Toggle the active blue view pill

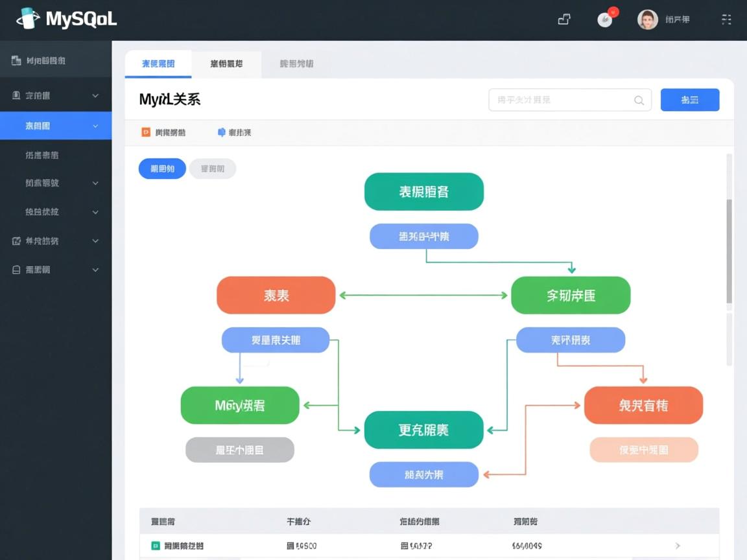click(x=162, y=169)
